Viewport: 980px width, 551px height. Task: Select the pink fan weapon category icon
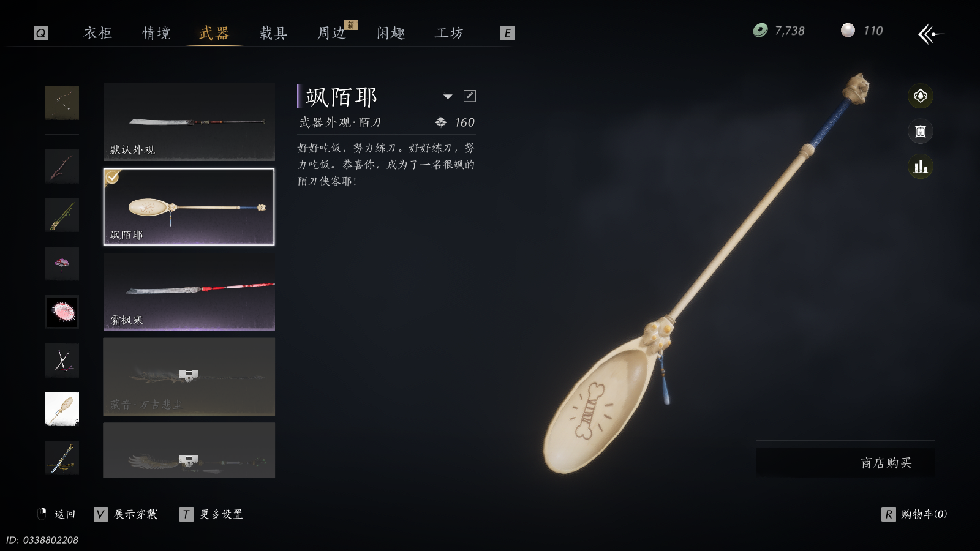(x=62, y=263)
